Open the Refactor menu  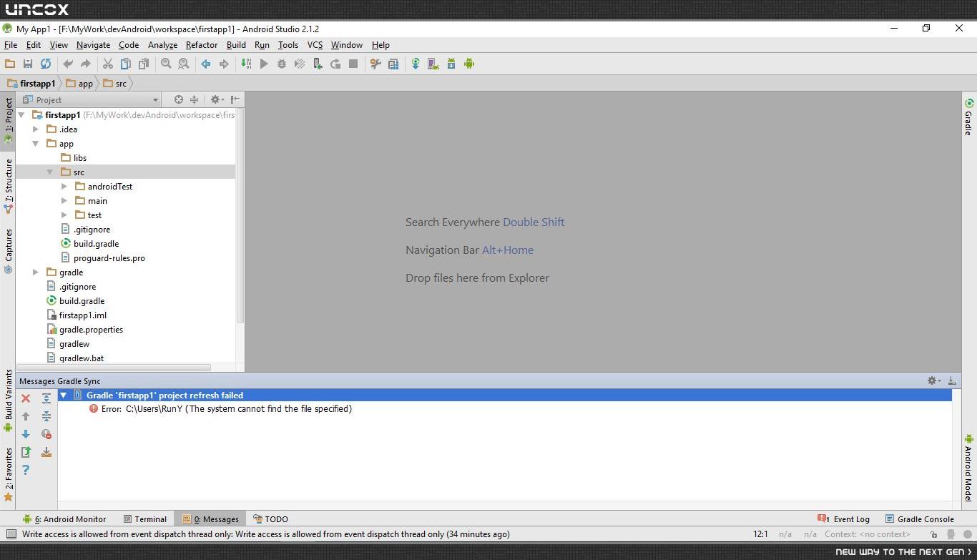click(x=202, y=44)
